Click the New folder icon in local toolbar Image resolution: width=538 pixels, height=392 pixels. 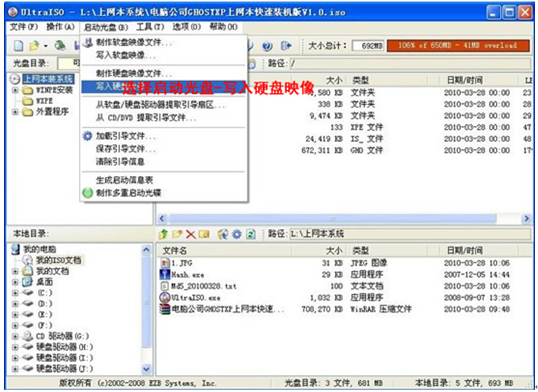[177, 235]
